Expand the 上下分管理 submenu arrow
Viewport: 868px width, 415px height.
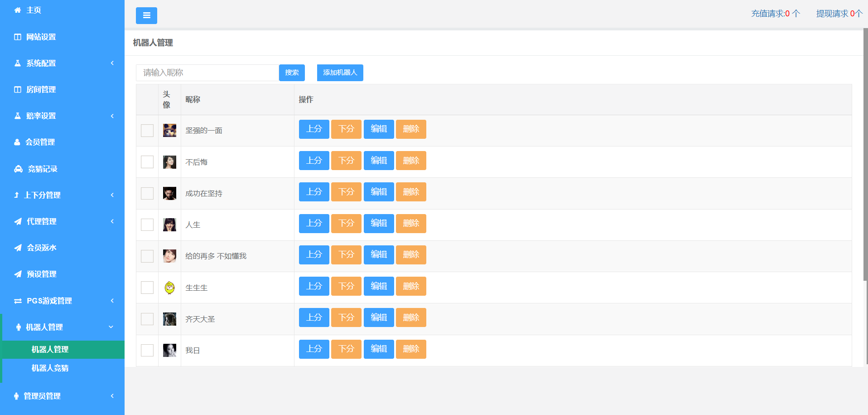112,195
